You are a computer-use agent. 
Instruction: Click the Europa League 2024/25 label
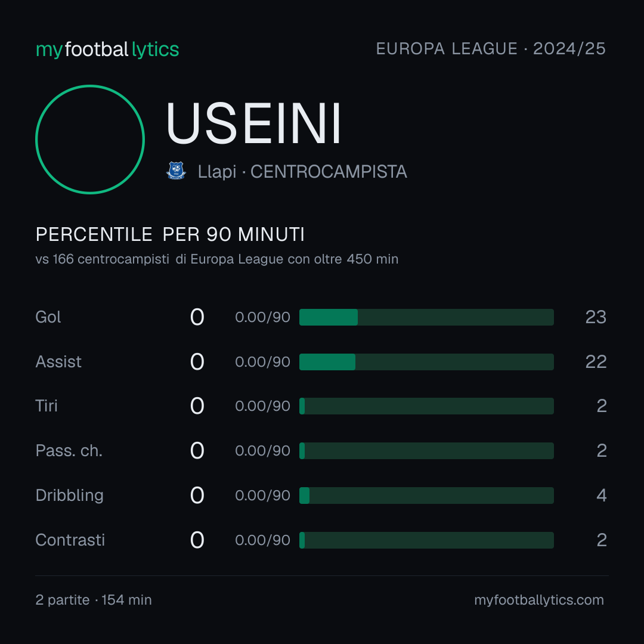coord(491,49)
